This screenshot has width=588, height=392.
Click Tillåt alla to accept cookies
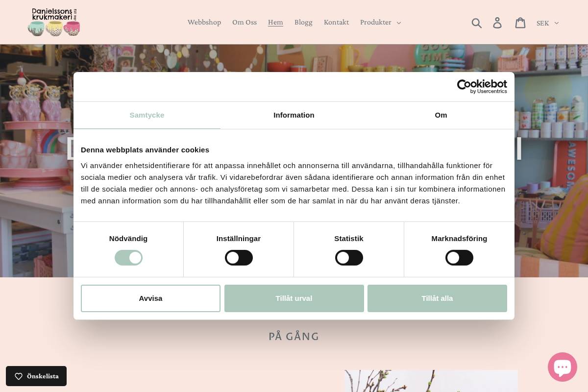pos(437,298)
